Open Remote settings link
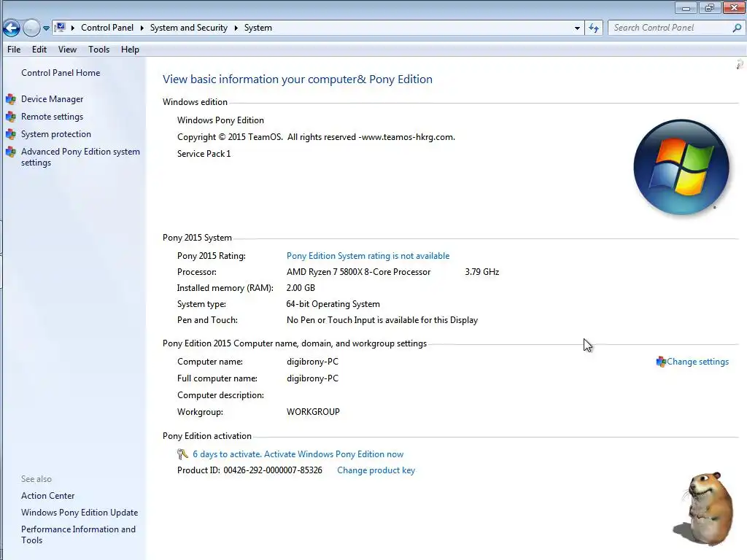The height and width of the screenshot is (560, 747). click(52, 117)
